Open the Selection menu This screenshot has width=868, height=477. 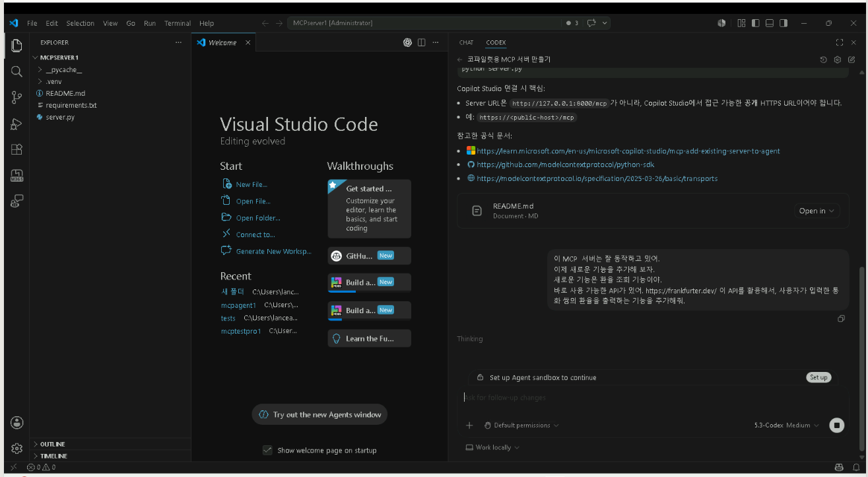[x=81, y=23]
